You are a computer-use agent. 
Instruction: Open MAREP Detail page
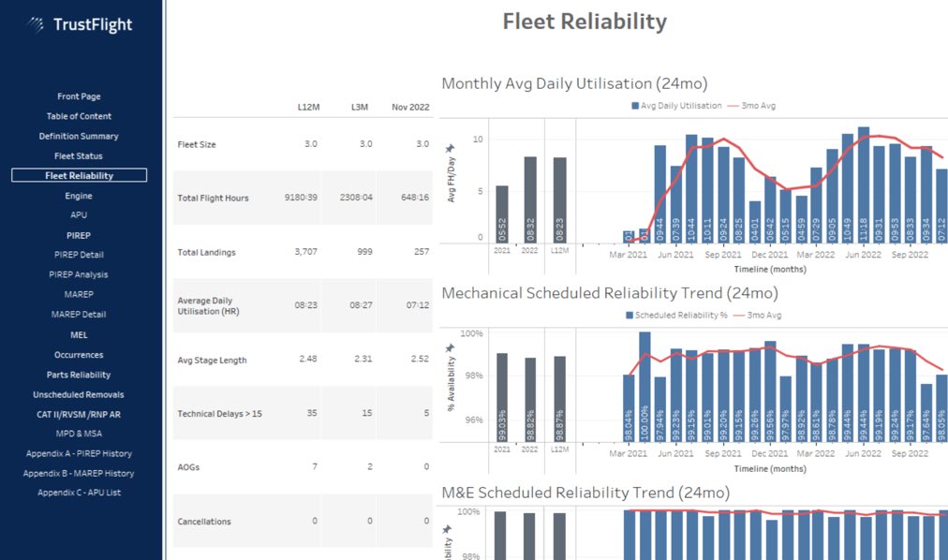[x=79, y=314]
